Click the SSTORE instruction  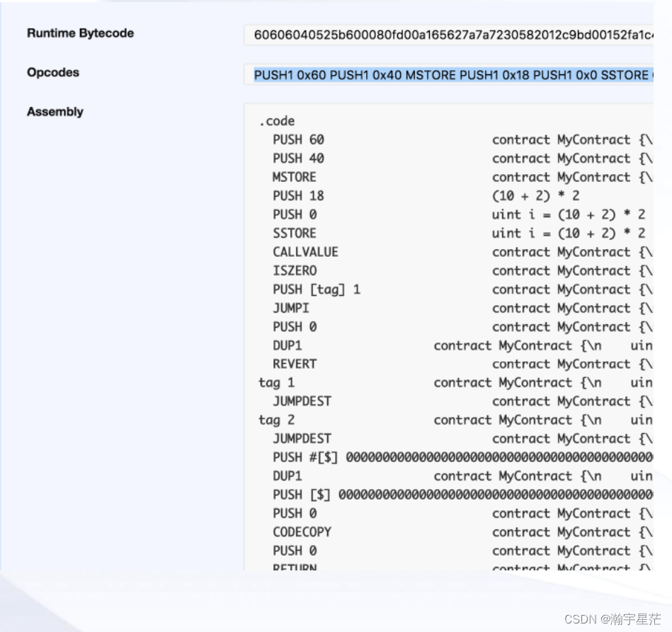coord(295,233)
